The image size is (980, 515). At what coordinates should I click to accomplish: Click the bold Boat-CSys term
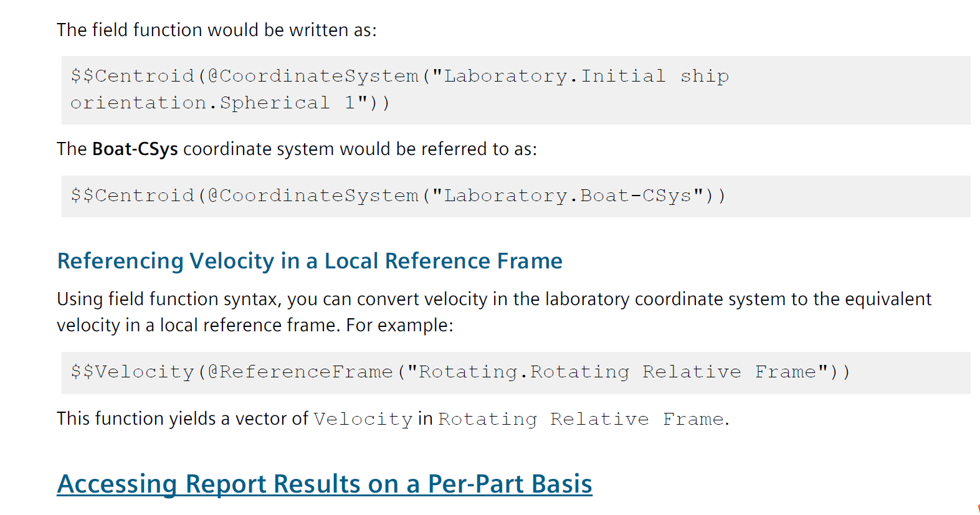[x=135, y=149]
